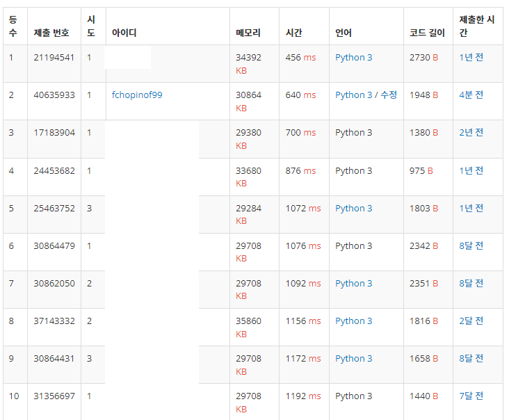
Task: Click 언어 column header
Action: 344,33
